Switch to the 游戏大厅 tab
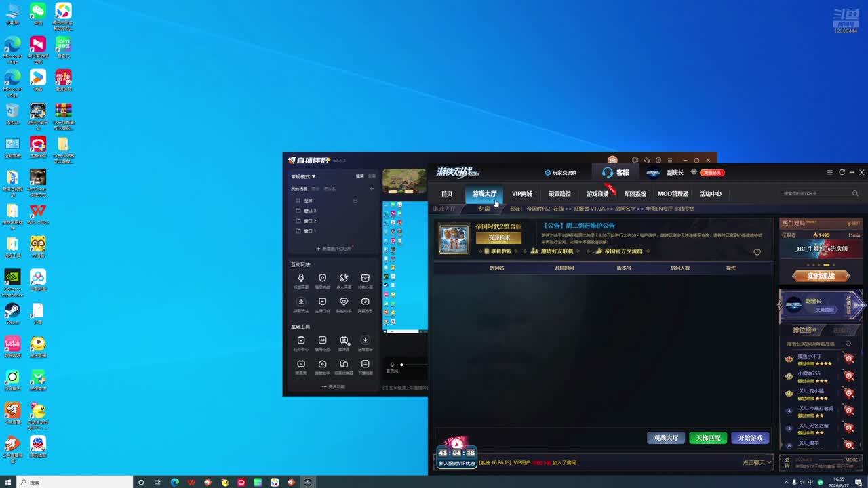Screen dimensions: 868x488 484,194
